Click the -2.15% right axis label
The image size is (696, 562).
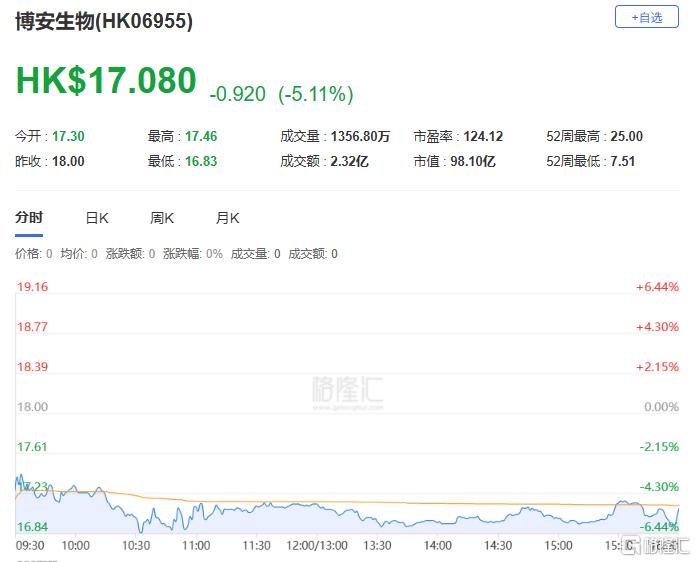click(x=659, y=447)
